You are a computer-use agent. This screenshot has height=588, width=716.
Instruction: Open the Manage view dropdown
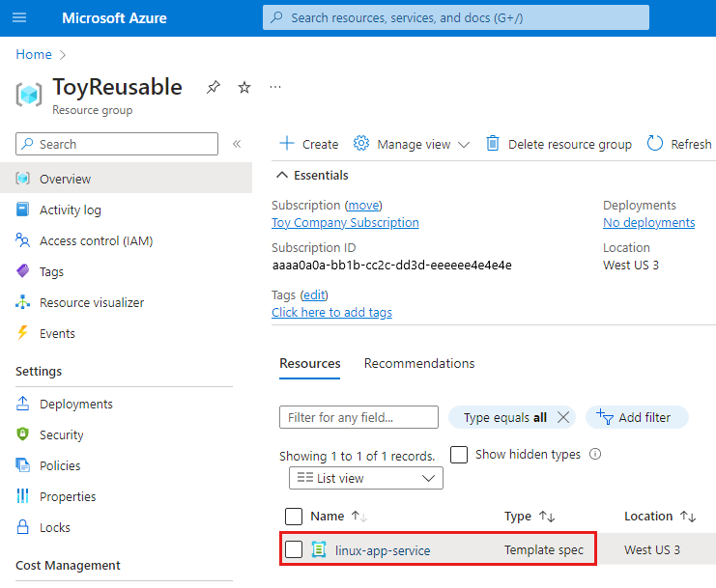tap(412, 144)
